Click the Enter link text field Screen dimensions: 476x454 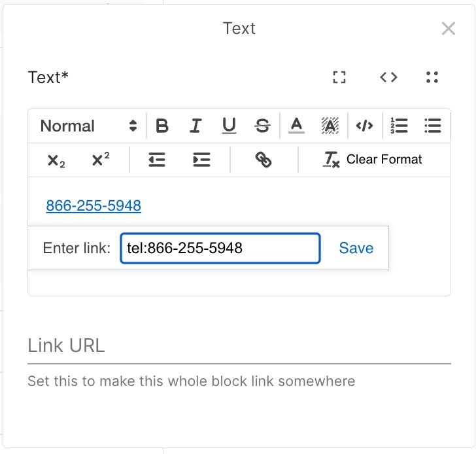click(x=220, y=249)
